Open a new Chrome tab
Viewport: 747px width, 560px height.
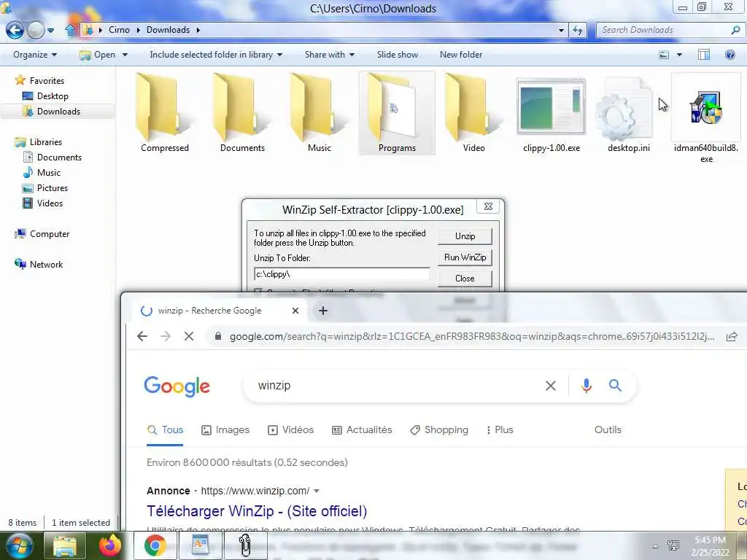click(323, 311)
